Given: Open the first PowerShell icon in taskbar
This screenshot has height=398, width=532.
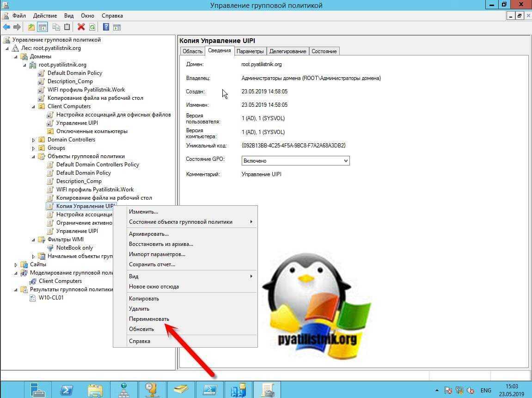Looking at the screenshot, I should 66,390.
